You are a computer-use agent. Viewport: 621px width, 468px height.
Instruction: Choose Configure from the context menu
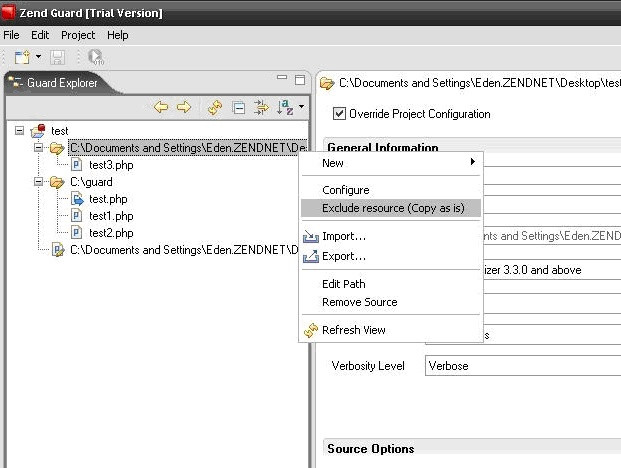tap(391, 190)
